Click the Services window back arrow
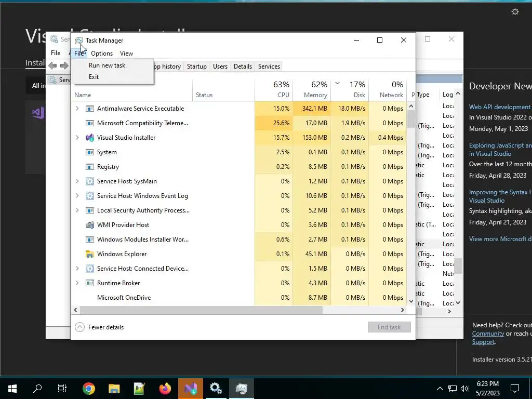Screen dimensions: 532x399 click(52, 66)
